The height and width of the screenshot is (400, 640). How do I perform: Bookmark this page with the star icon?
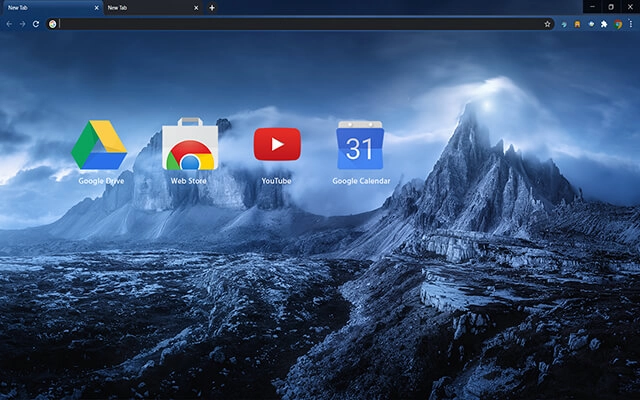pos(547,24)
